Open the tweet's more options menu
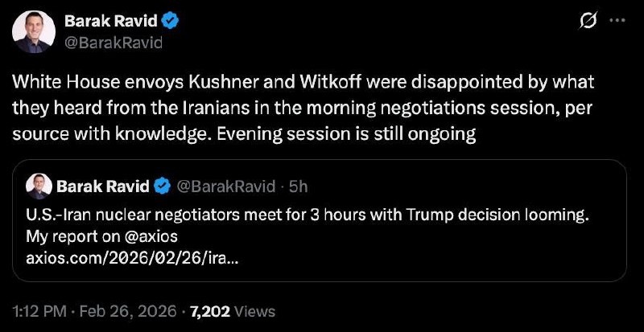The width and height of the screenshot is (644, 332). click(617, 21)
